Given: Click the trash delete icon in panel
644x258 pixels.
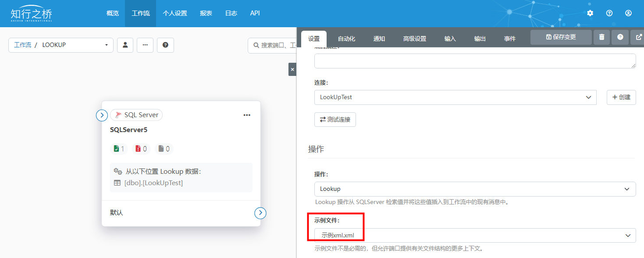Looking at the screenshot, I should 601,37.
